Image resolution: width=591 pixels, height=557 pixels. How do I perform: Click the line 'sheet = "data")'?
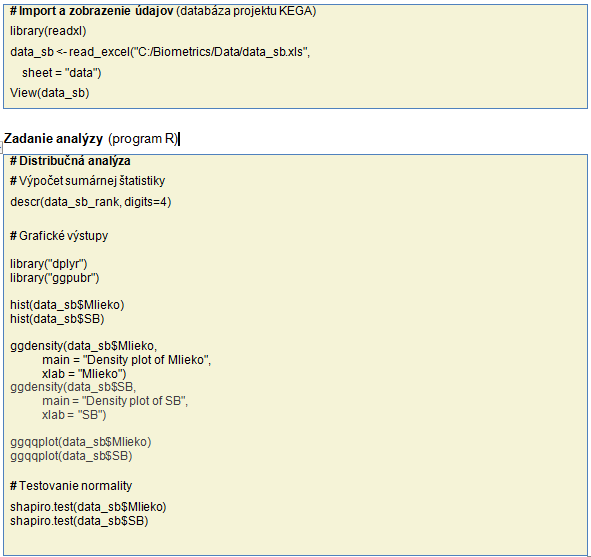(62, 72)
